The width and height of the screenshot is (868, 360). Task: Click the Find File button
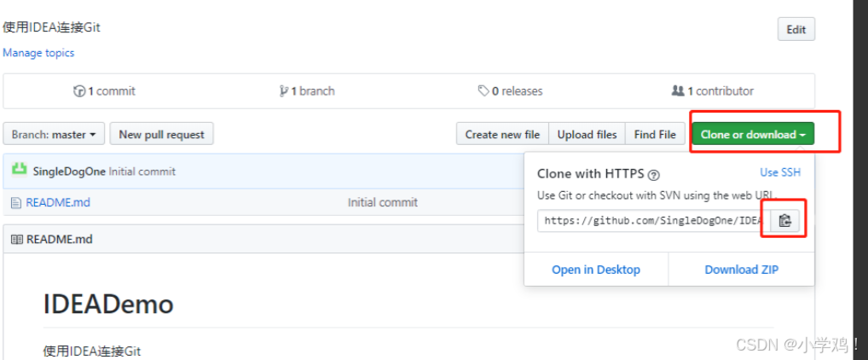[x=655, y=134]
